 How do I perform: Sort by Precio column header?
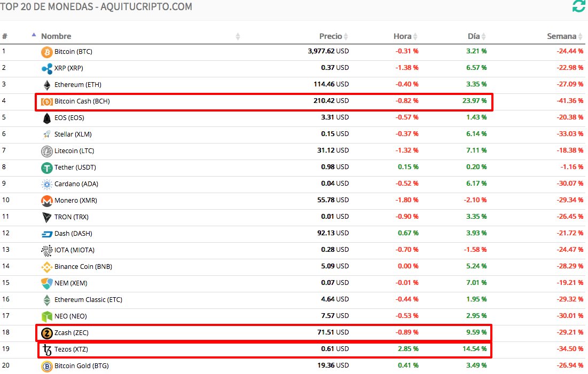pos(333,36)
